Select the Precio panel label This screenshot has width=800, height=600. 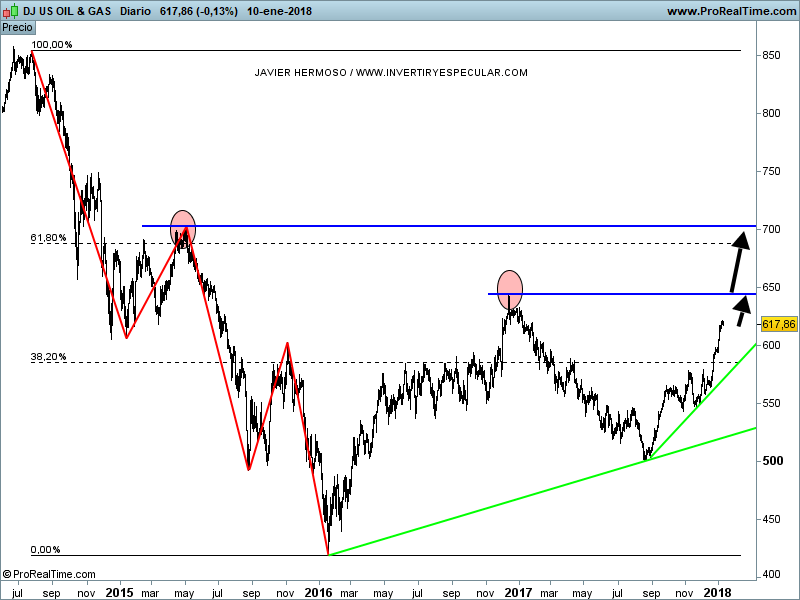click(17, 27)
